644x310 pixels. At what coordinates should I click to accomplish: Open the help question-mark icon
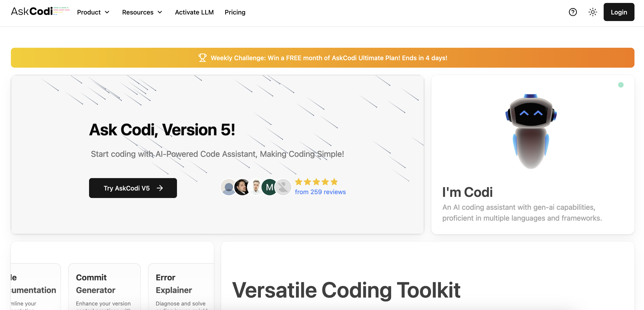click(573, 12)
